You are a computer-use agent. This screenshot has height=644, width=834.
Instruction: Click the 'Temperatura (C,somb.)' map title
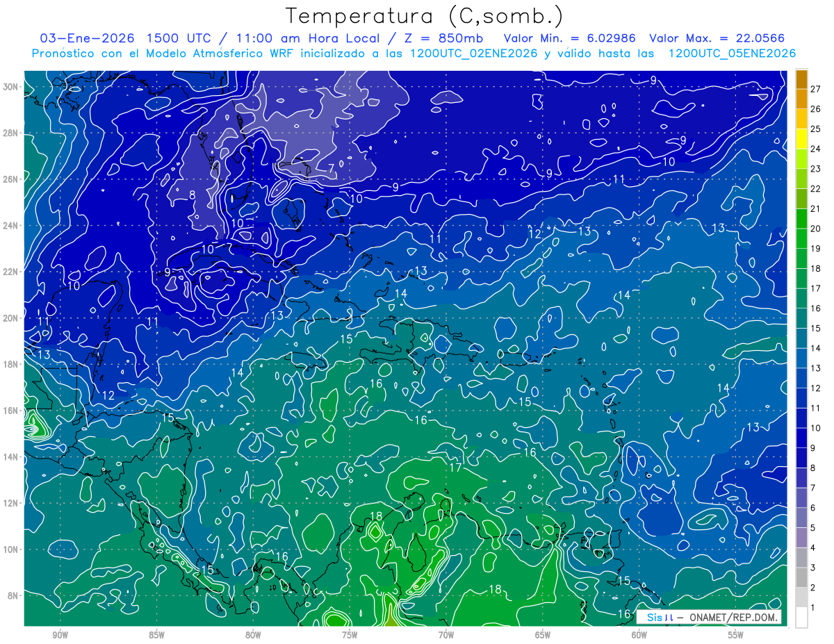[x=425, y=16]
